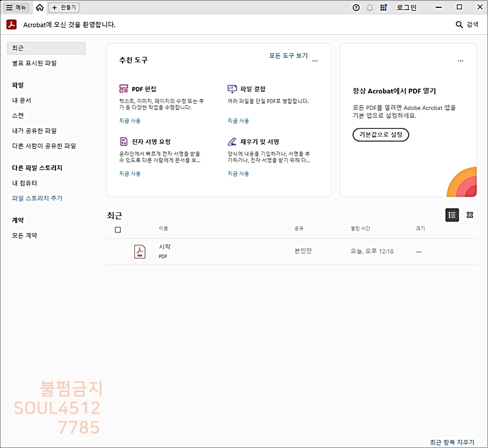
Task: Open more options in 추천 도구 card
Action: click(315, 60)
